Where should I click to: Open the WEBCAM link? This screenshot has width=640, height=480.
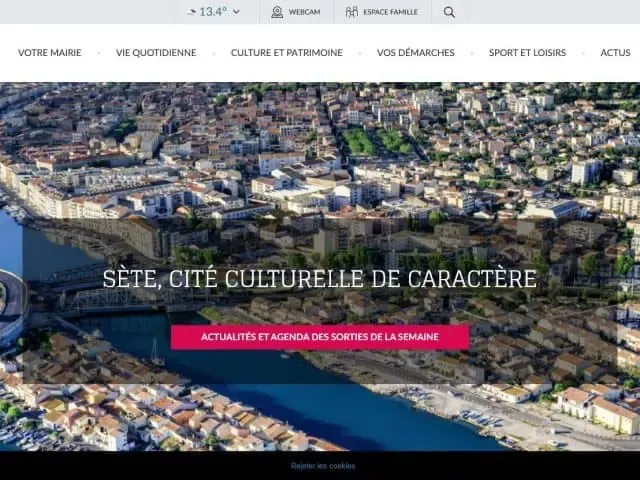pyautogui.click(x=304, y=12)
